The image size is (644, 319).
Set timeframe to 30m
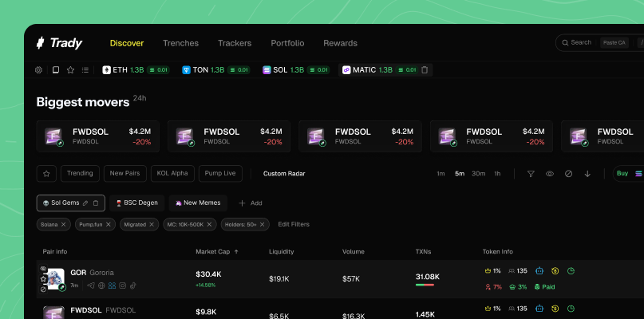(479, 174)
